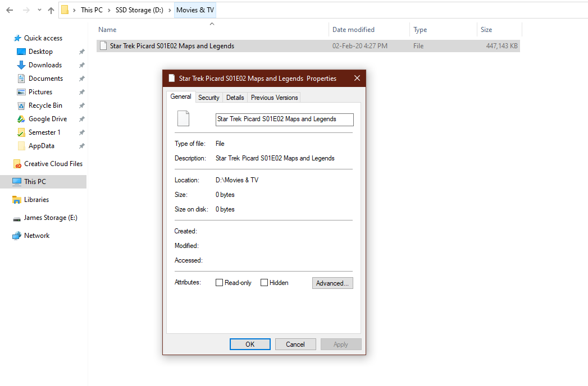588x386 pixels.
Task: Expand chevron after SSD Storage (D:) breadcrumb
Action: (x=170, y=10)
